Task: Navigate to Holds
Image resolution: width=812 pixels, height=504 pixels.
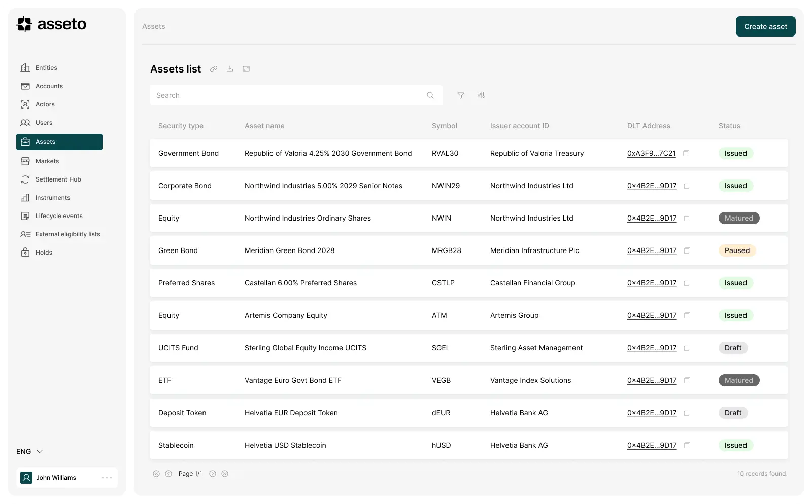Action: click(44, 253)
